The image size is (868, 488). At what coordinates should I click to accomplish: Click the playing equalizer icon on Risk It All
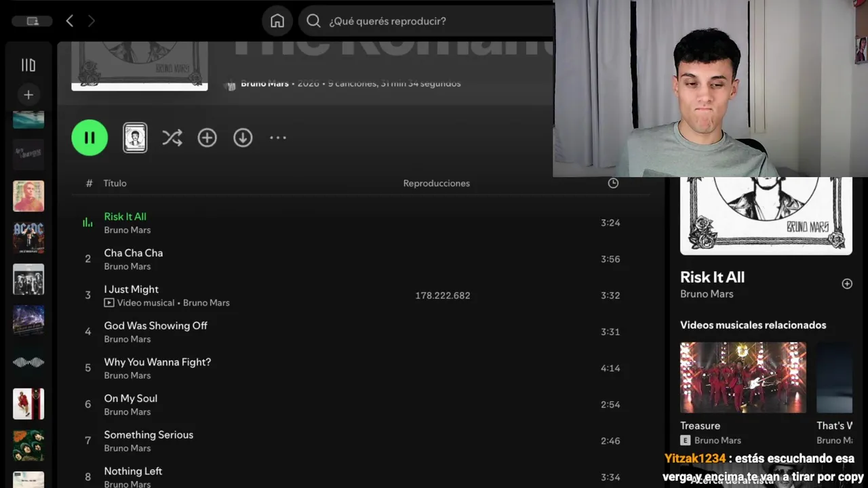87,222
